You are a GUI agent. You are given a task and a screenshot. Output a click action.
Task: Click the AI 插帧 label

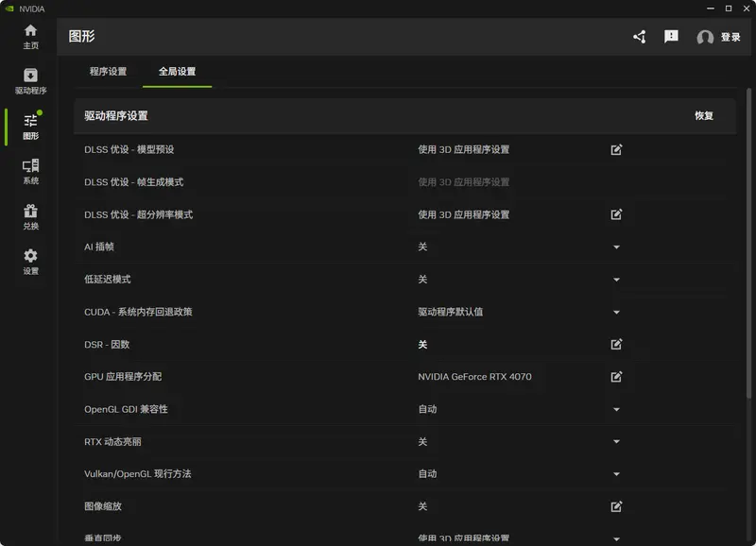(99, 247)
